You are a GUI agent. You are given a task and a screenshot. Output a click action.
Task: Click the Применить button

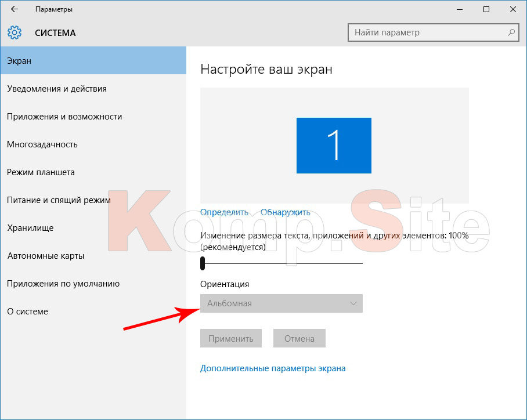tap(231, 338)
